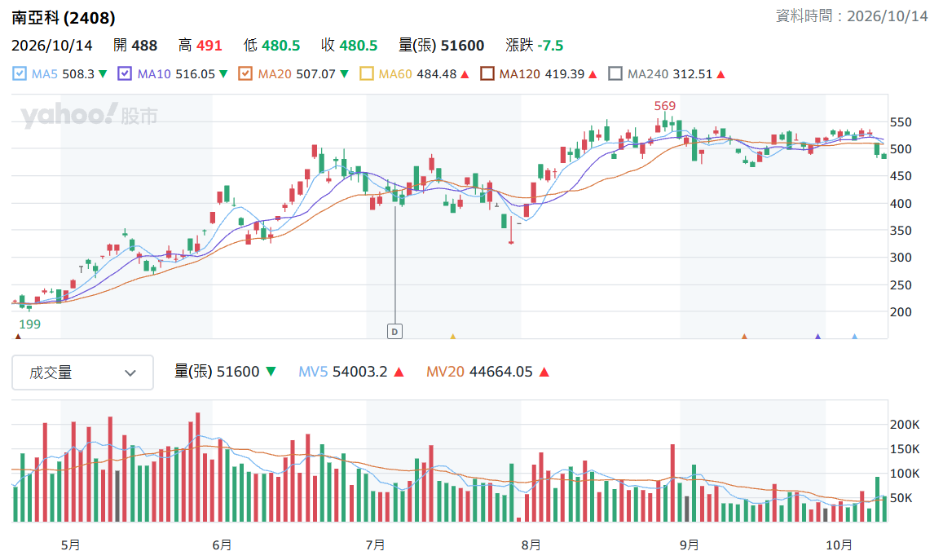Disable the MA5 moving average checkbox
This screenshot has width=943, height=560.
pyautogui.click(x=20, y=74)
